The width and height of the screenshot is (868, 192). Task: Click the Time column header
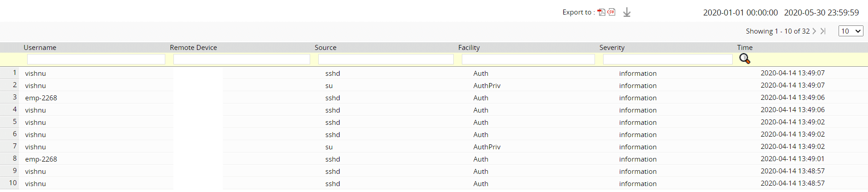pos(744,48)
